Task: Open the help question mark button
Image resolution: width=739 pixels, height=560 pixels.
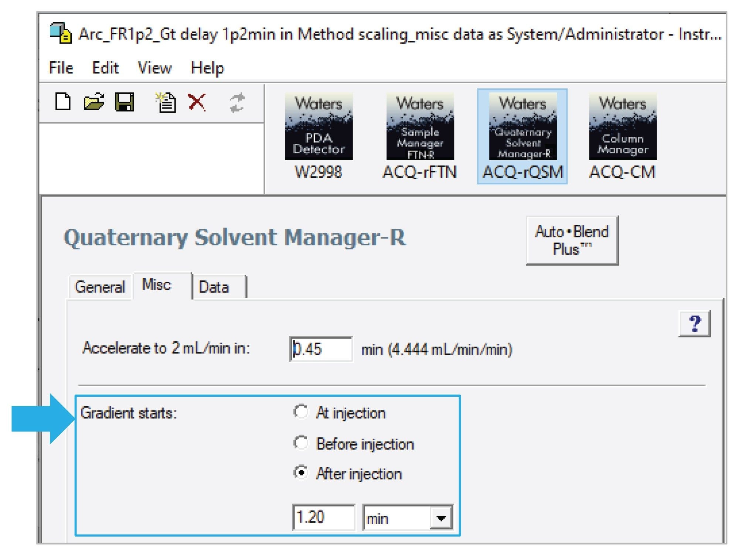Action: pyautogui.click(x=694, y=324)
